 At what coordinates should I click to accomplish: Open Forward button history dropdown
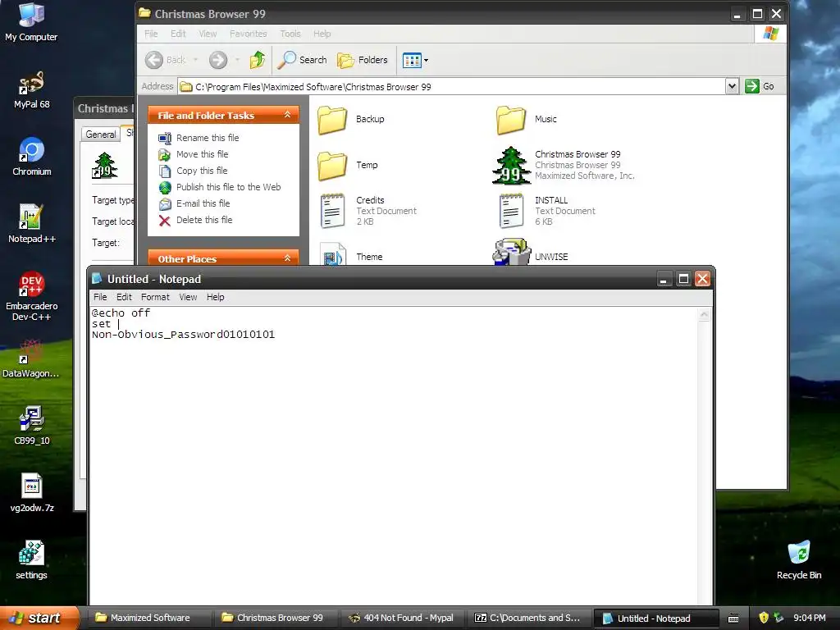click(x=237, y=60)
